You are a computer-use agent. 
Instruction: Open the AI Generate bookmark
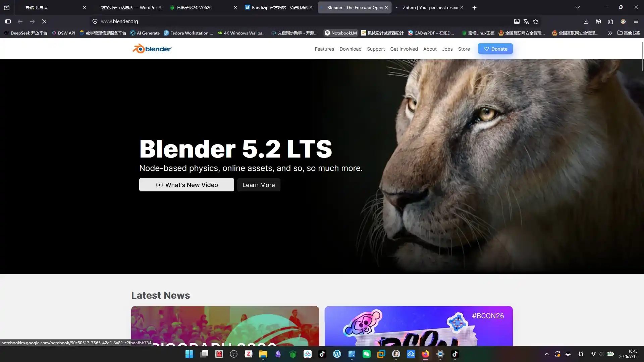[x=145, y=33]
